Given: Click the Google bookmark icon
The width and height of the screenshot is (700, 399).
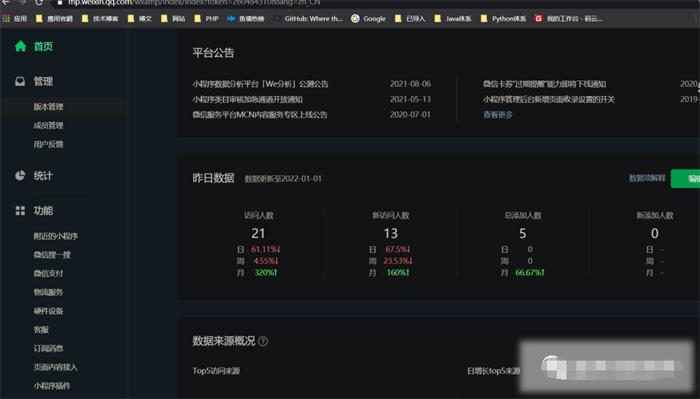Looking at the screenshot, I should pyautogui.click(x=355, y=18).
